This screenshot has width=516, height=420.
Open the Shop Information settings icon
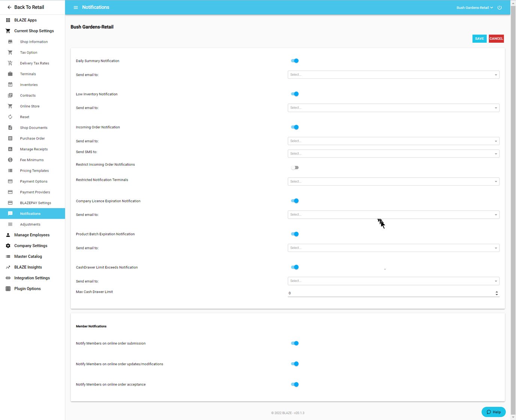[x=10, y=42]
